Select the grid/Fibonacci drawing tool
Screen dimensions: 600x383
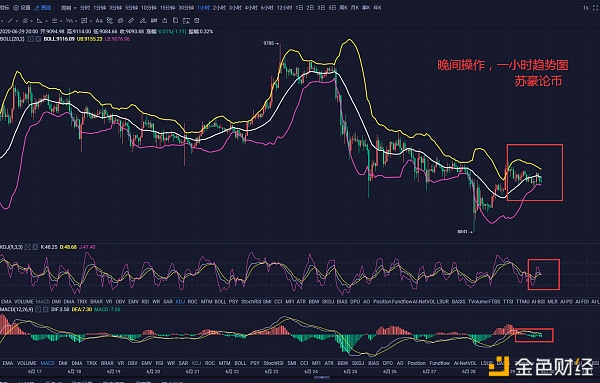coord(84,21)
